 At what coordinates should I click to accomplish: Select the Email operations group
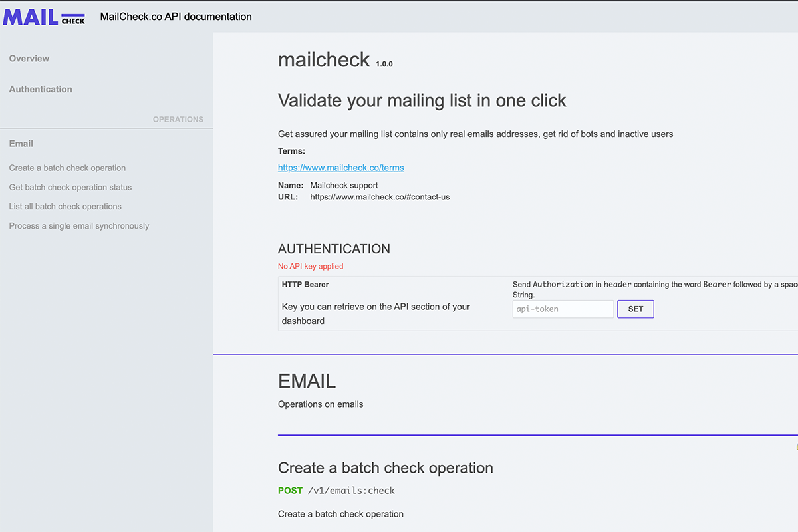[x=21, y=144]
